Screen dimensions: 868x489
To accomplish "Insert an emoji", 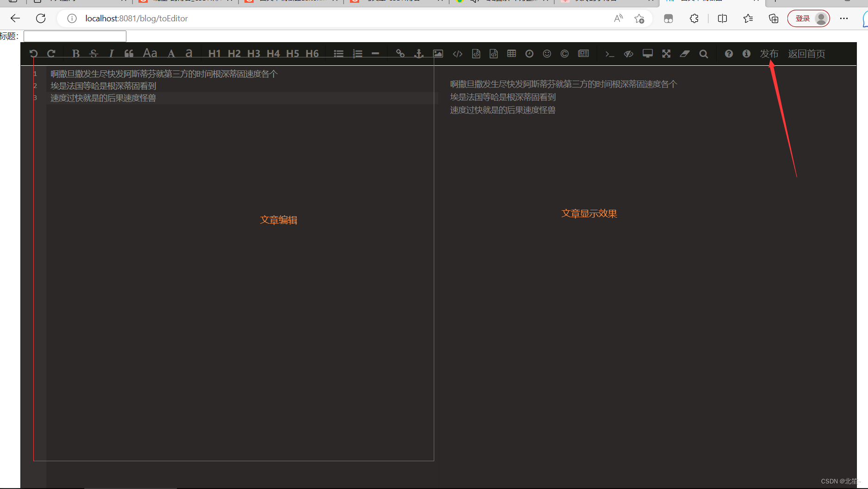I will (x=547, y=53).
